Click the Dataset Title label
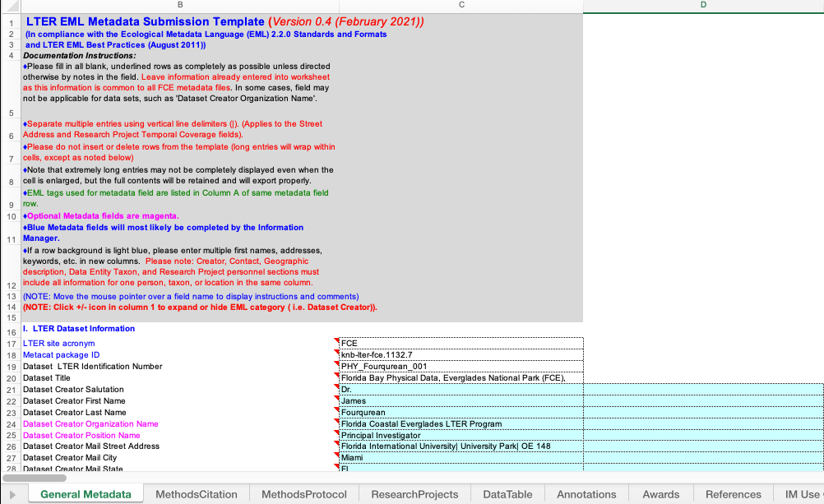 click(x=46, y=378)
